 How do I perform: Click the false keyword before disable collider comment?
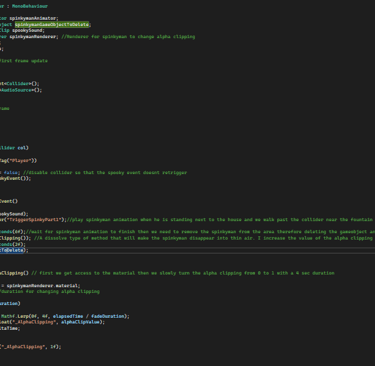tap(11, 172)
